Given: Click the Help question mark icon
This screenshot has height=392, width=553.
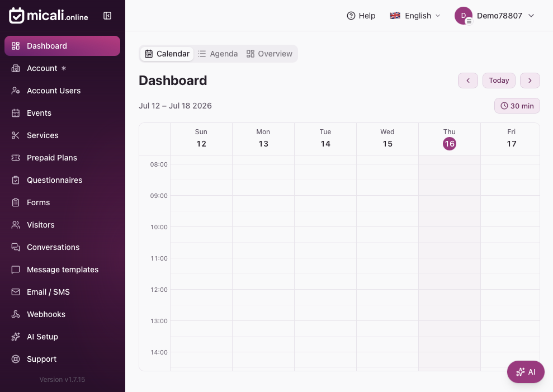Looking at the screenshot, I should (x=351, y=16).
